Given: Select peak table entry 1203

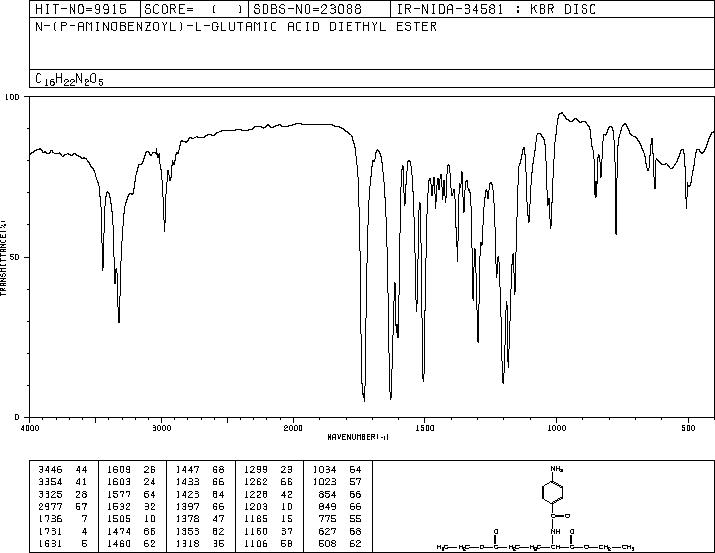Looking at the screenshot, I should click(x=256, y=506).
